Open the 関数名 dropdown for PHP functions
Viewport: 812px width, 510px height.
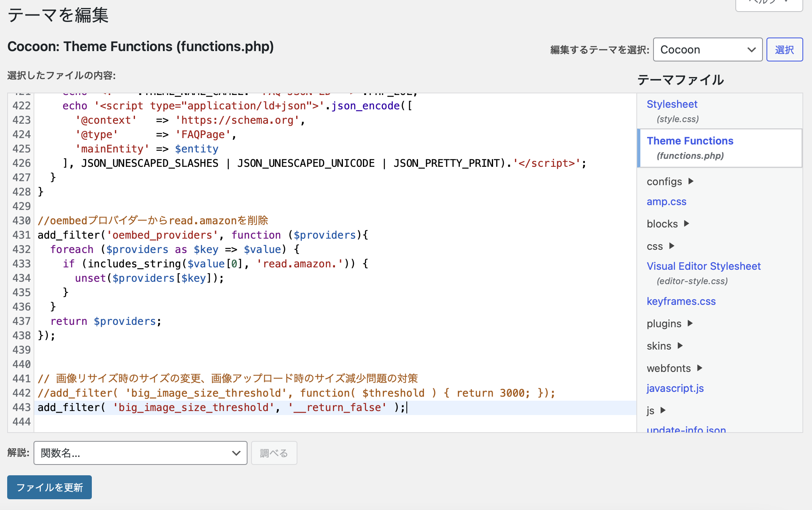coord(139,453)
